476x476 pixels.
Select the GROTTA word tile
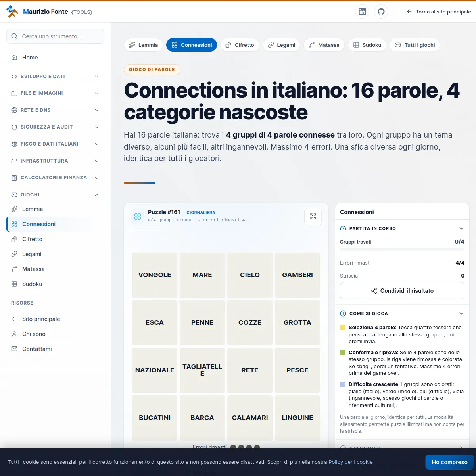pos(297,322)
